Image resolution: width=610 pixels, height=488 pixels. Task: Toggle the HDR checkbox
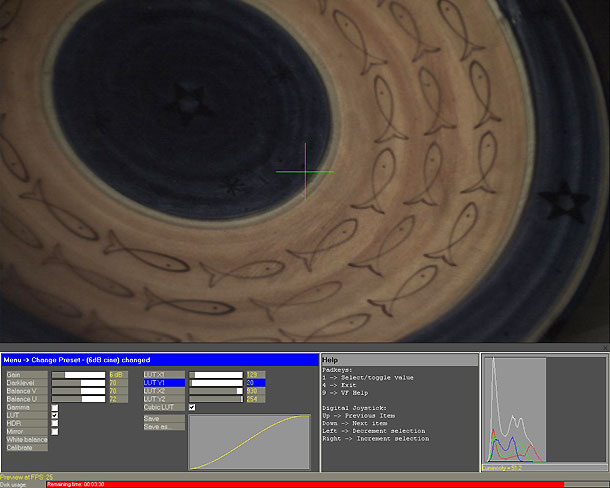tap(54, 423)
